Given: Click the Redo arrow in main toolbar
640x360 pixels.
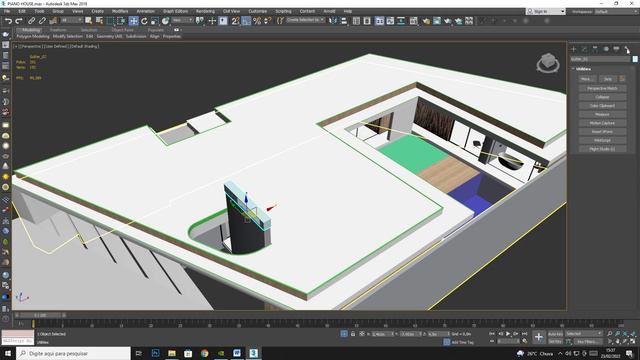Looking at the screenshot, I should pos(18,21).
